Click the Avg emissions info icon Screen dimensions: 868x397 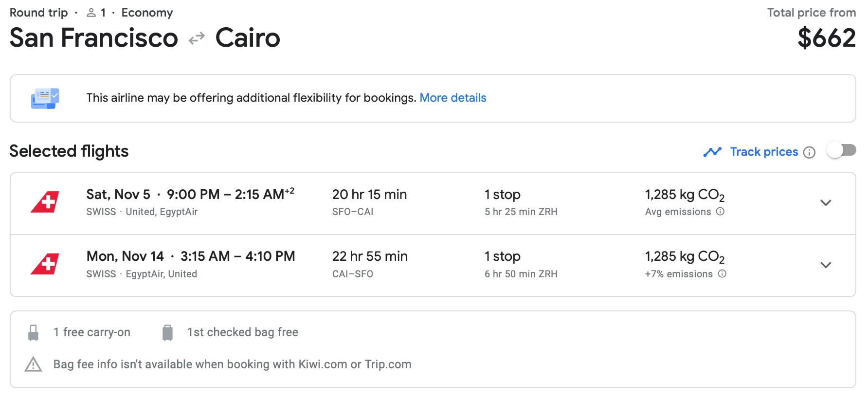[721, 212]
